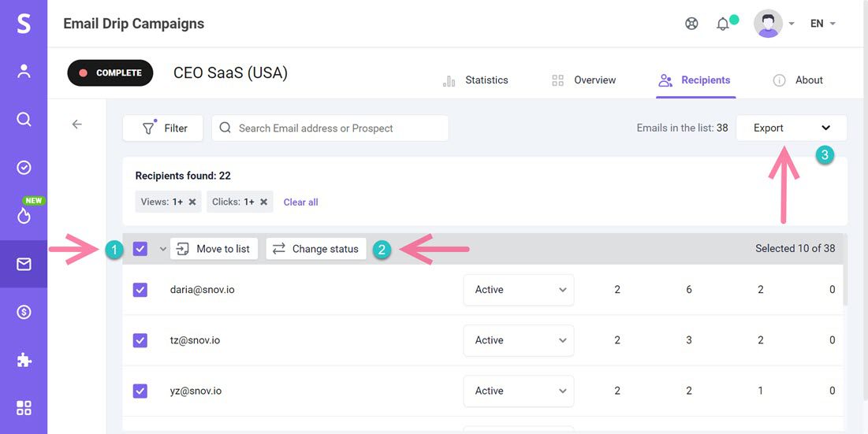
Task: Click Change status button
Action: pos(316,249)
